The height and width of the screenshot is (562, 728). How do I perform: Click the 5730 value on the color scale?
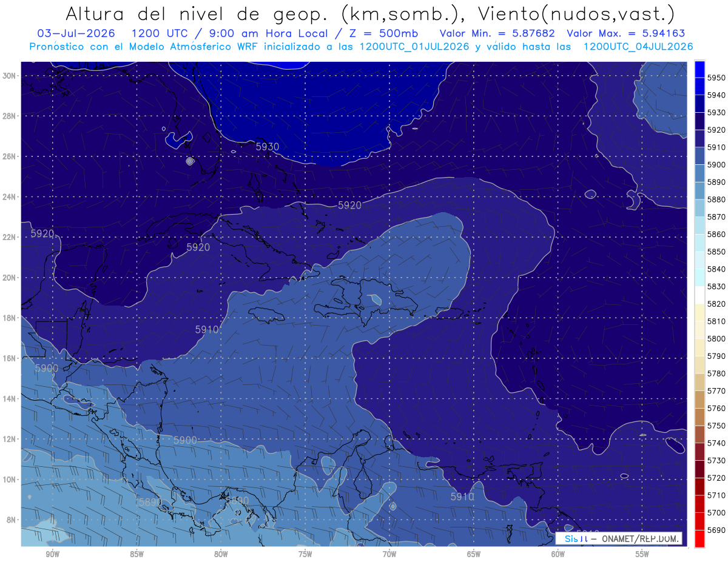point(716,460)
